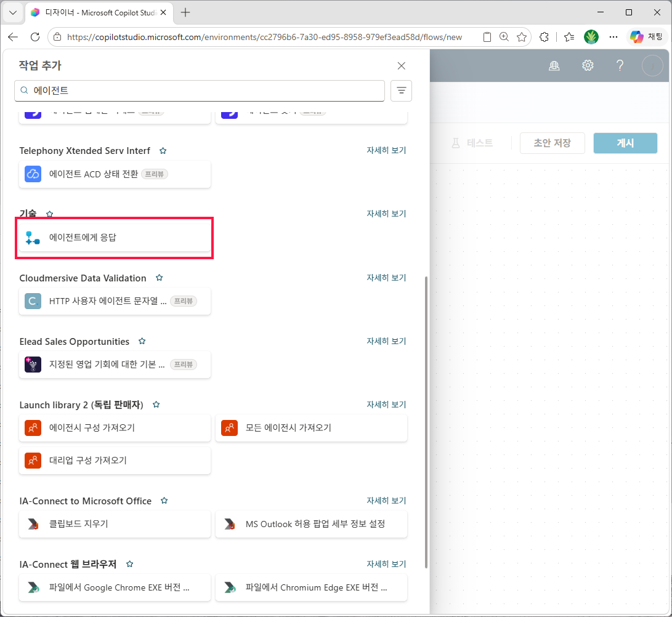Click the 작업 추가 panel scrollbar
This screenshot has height=617, width=672.
426,422
